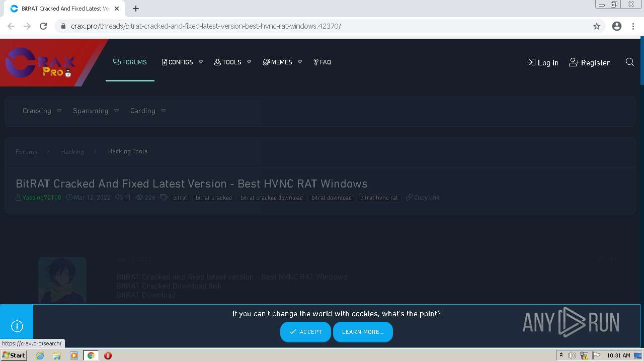Expand the TOOLS dropdown arrow
Screen dimensions: 644x362
[x=249, y=62]
